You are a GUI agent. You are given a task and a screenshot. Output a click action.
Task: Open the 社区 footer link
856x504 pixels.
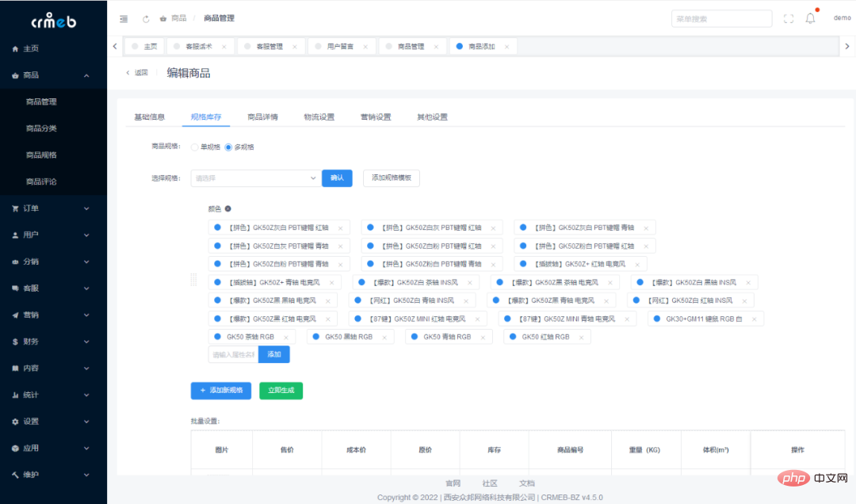click(x=490, y=483)
